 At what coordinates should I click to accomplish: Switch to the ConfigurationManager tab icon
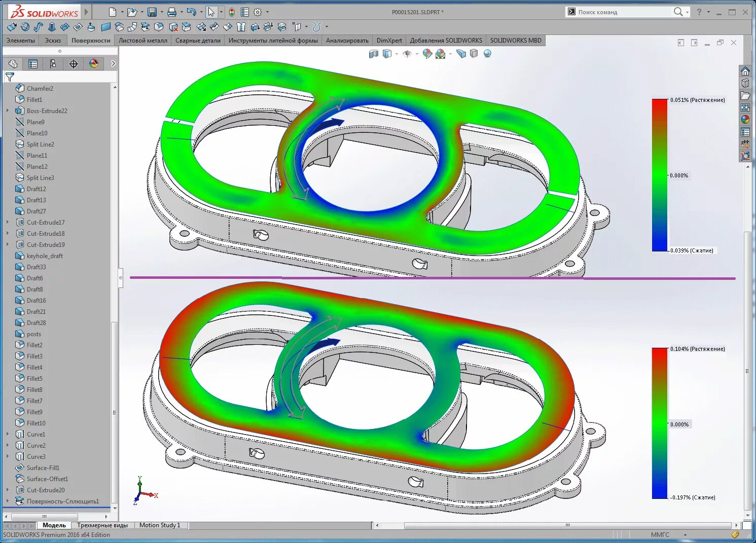(53, 64)
